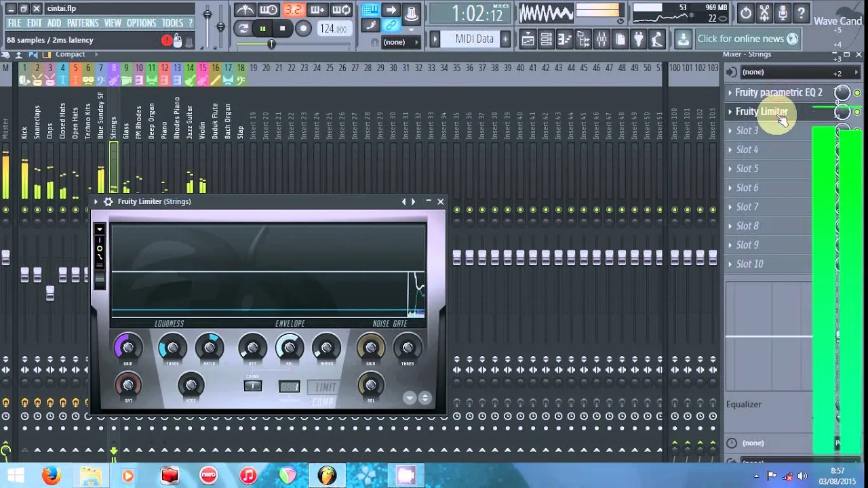Open the PATTERNS menu
The height and width of the screenshot is (488, 868).
click(83, 23)
